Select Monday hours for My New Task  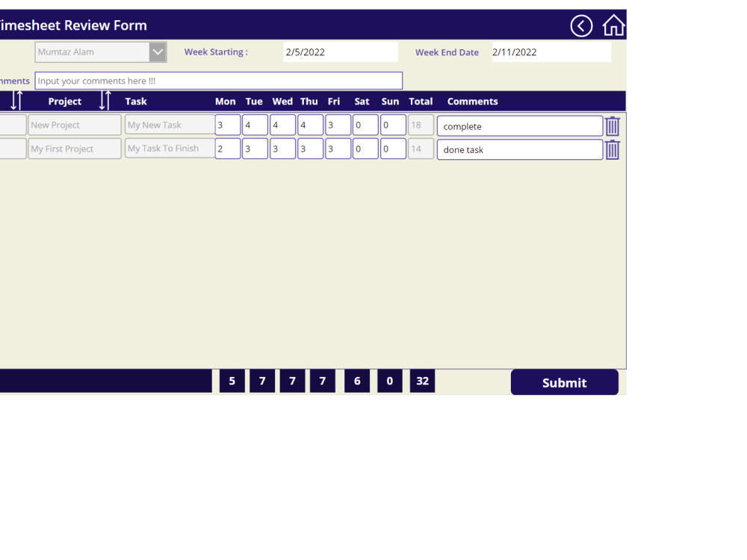pyautogui.click(x=227, y=125)
